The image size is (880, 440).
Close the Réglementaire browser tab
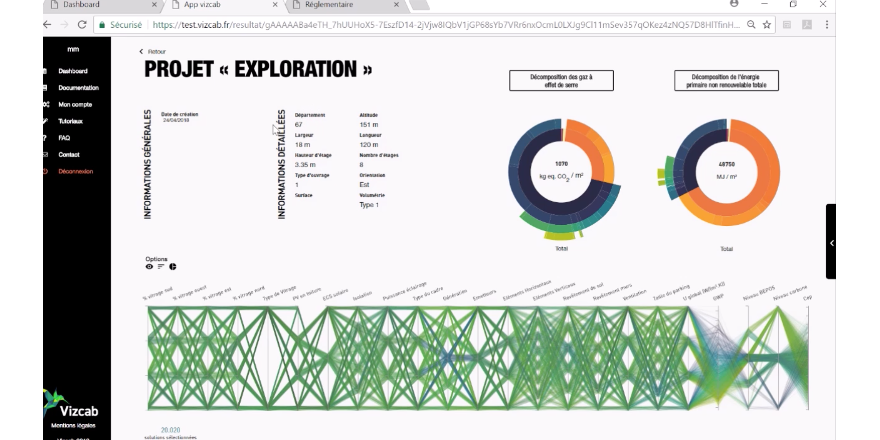[x=396, y=4]
